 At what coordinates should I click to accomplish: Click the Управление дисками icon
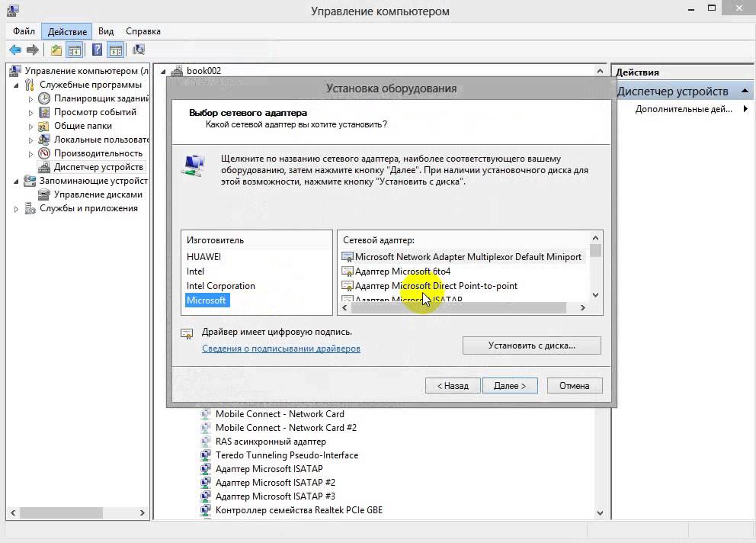pos(44,194)
